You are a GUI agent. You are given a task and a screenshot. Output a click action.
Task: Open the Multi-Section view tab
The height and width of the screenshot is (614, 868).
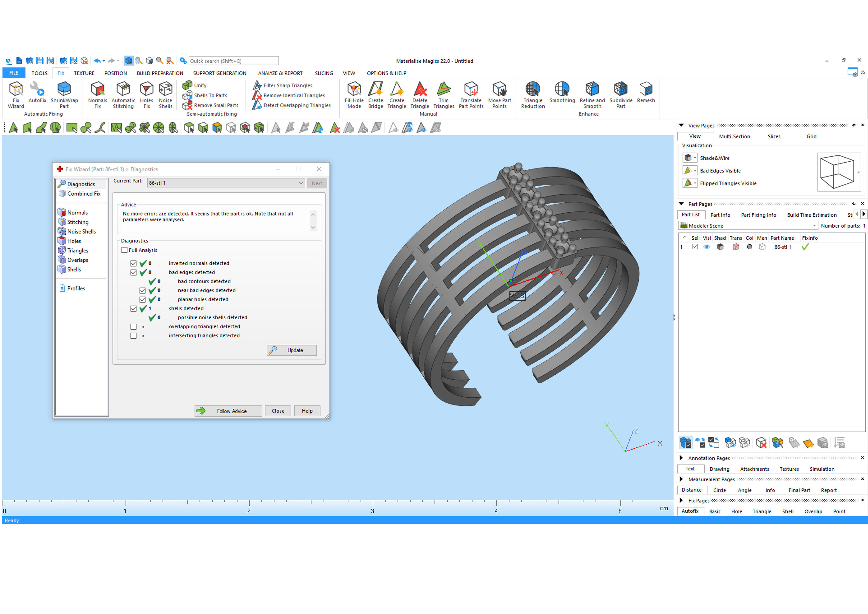[734, 136]
